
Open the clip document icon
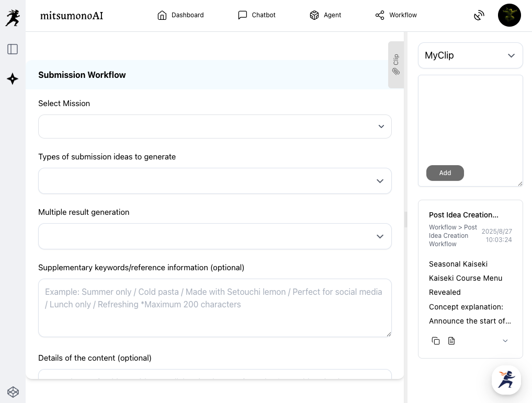(451, 341)
